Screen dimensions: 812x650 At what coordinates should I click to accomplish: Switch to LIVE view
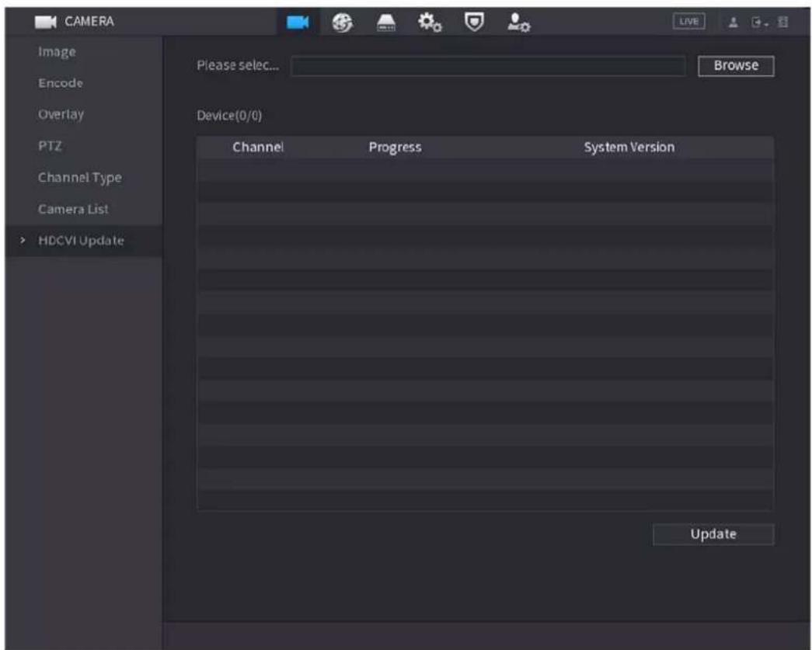point(688,22)
